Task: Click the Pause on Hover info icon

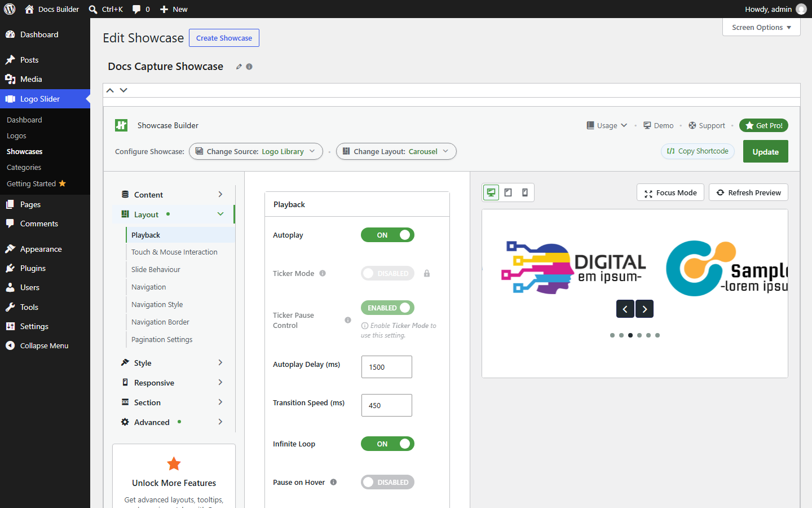Action: (x=333, y=482)
